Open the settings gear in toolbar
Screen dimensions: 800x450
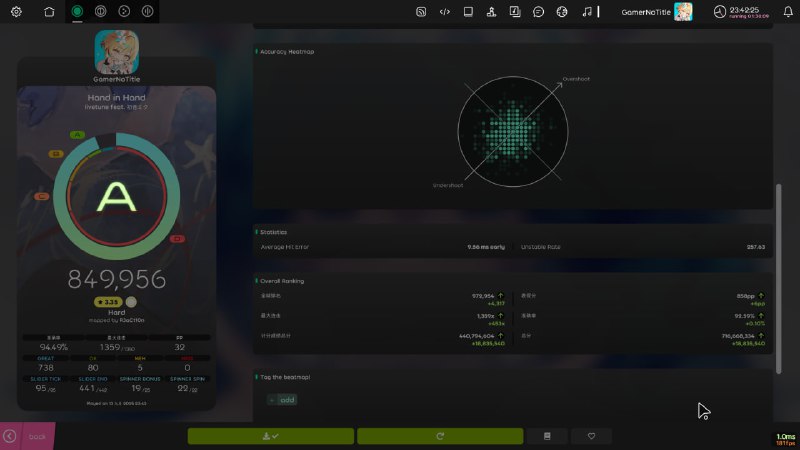click(16, 12)
